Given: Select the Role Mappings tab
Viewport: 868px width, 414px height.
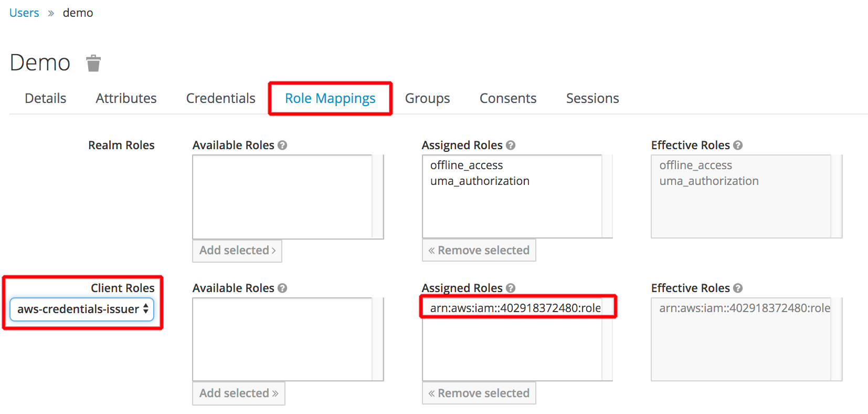Looking at the screenshot, I should pyautogui.click(x=330, y=98).
